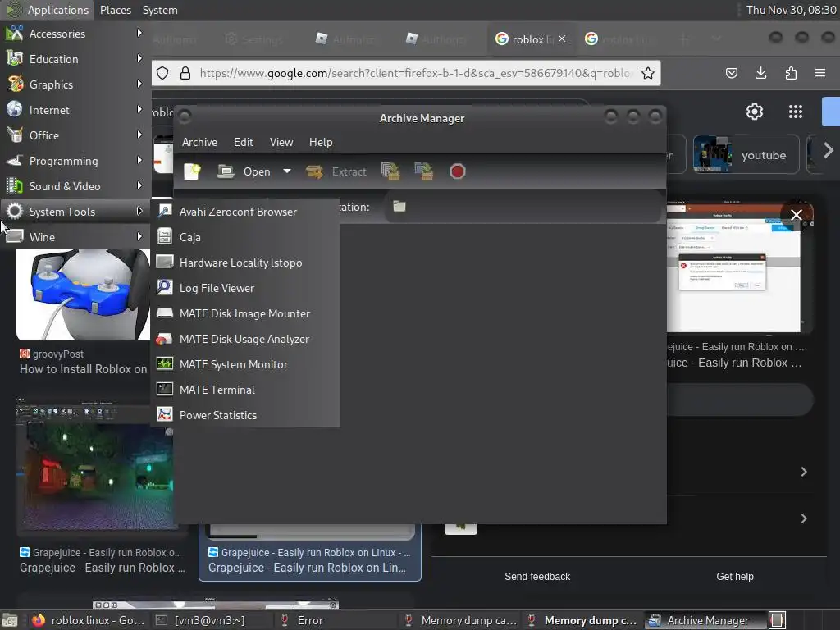840x630 pixels.
Task: Open the System menu in top panel
Action: [x=160, y=10]
